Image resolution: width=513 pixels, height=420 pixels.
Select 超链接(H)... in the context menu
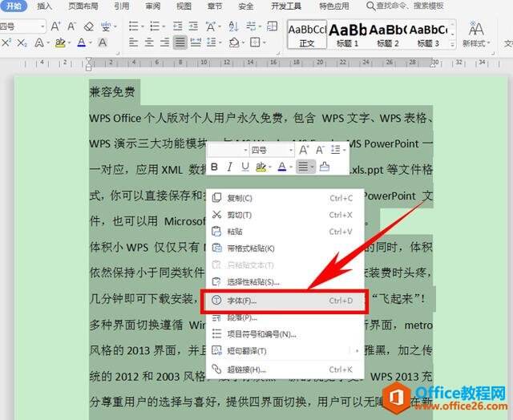click(285, 370)
